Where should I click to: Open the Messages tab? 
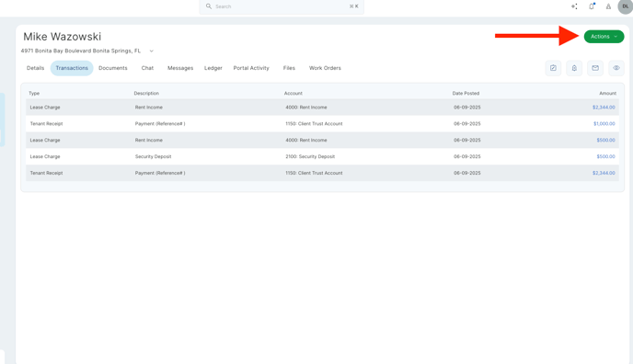point(180,68)
